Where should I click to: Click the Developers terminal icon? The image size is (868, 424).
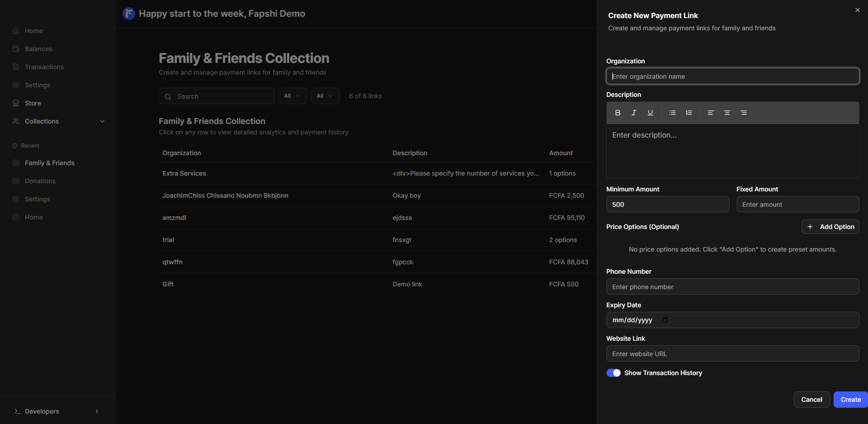[x=17, y=411]
